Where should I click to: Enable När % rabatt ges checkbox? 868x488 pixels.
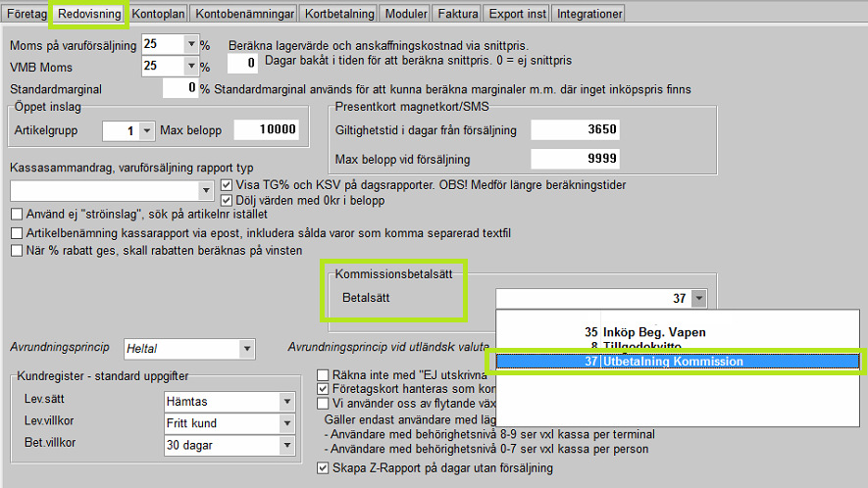pyautogui.click(x=17, y=250)
